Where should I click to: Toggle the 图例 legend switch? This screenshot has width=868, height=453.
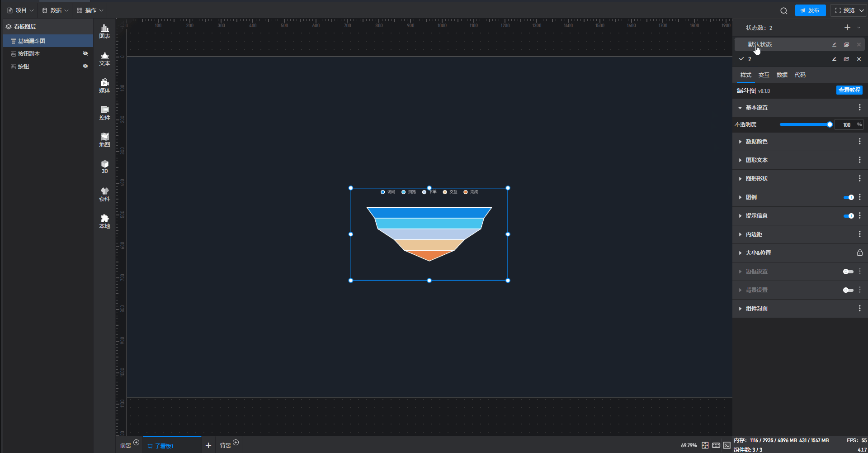click(848, 197)
